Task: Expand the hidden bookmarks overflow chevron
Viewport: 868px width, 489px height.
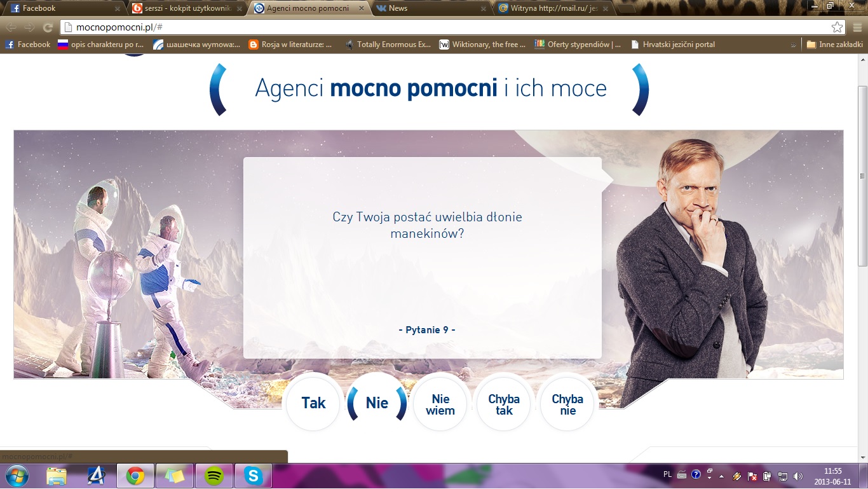Action: (793, 45)
